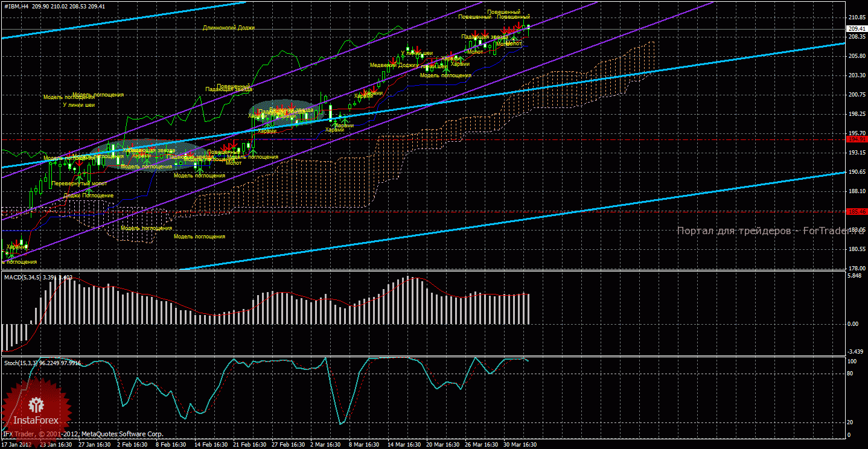Click the red 185.46 price level tag
Image resolution: width=868 pixels, height=449 pixels.
(857, 212)
